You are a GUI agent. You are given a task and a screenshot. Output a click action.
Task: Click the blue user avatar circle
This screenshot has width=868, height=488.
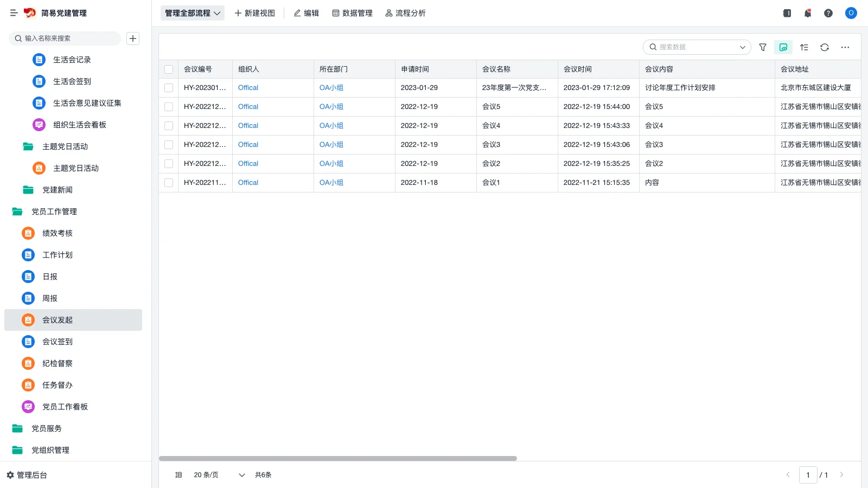pos(851,13)
